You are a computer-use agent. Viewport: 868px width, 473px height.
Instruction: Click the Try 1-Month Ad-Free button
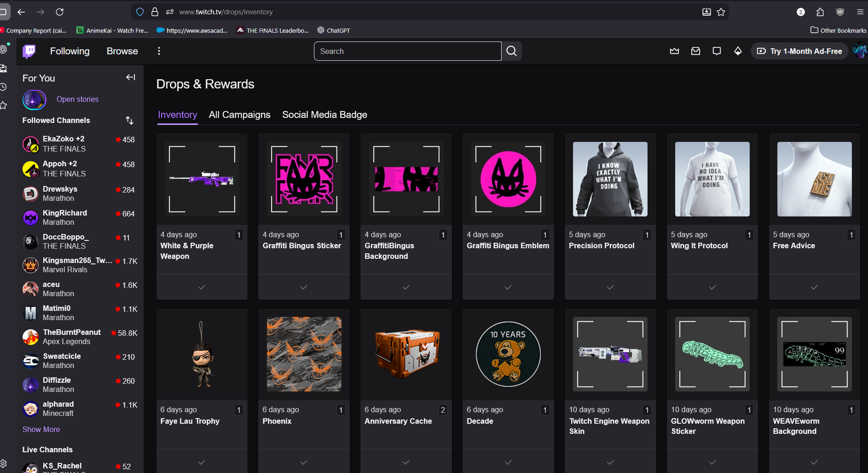tap(800, 51)
